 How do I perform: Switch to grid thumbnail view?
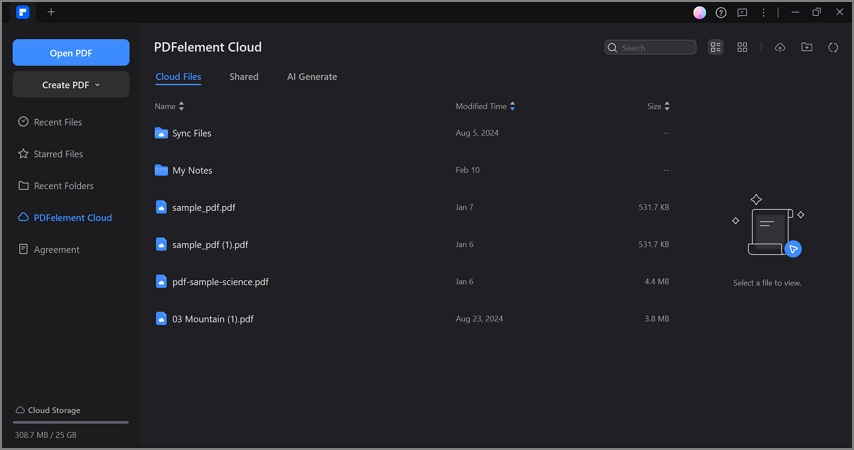pos(742,47)
